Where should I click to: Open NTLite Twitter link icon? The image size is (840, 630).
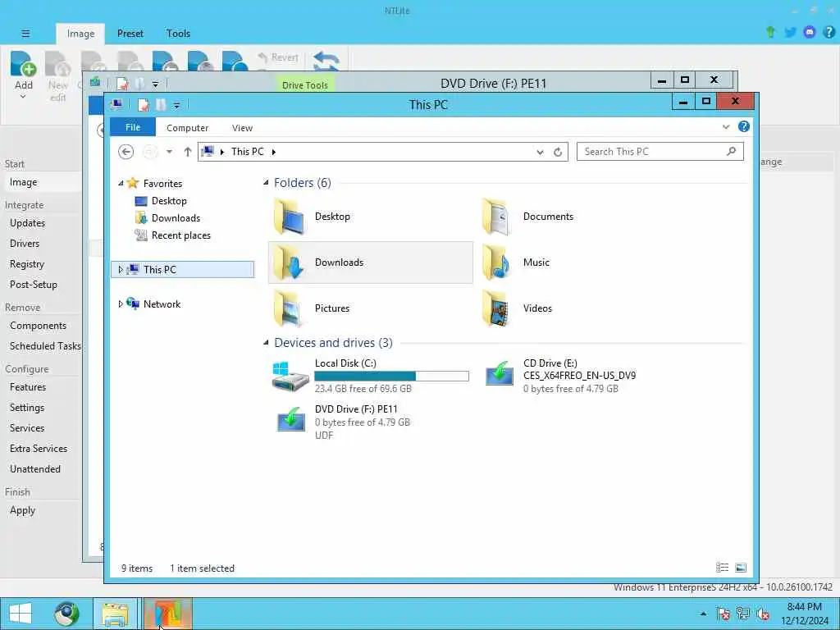790,33
